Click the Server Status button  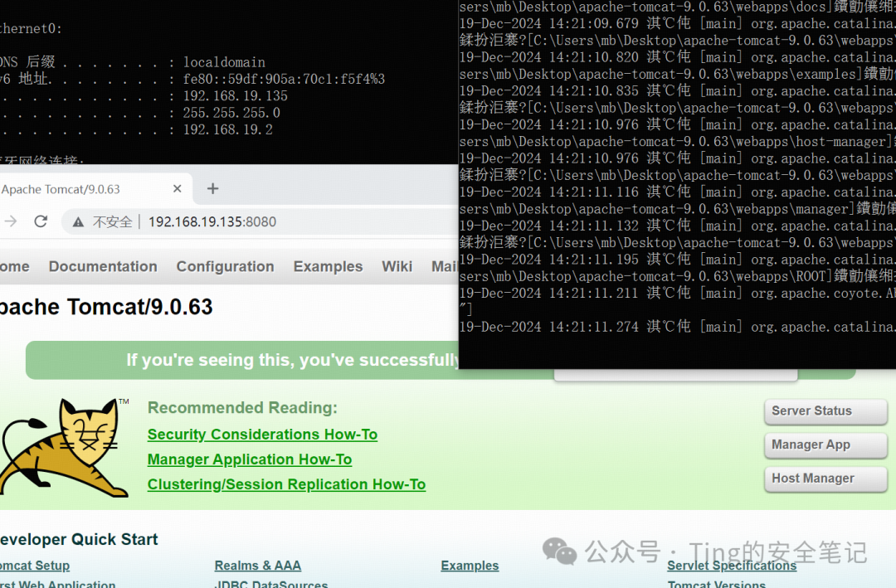[x=825, y=411]
